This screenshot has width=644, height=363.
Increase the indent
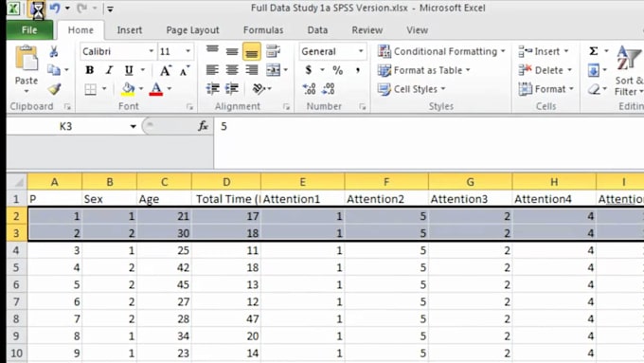(232, 89)
